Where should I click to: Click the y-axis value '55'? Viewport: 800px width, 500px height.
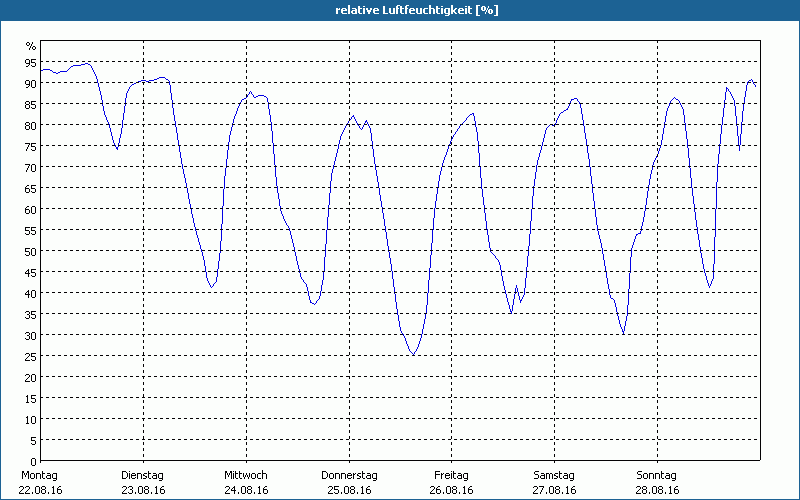(31, 230)
